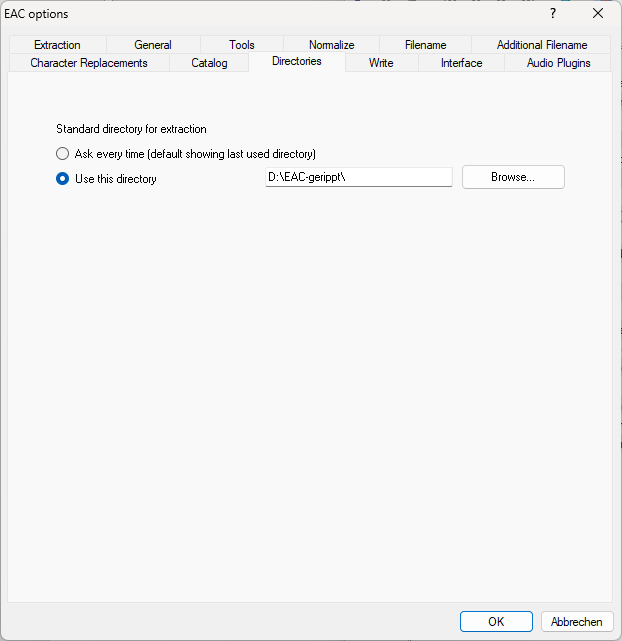Cancel with the Abbrechen button
Image resolution: width=622 pixels, height=641 pixels.
[577, 621]
